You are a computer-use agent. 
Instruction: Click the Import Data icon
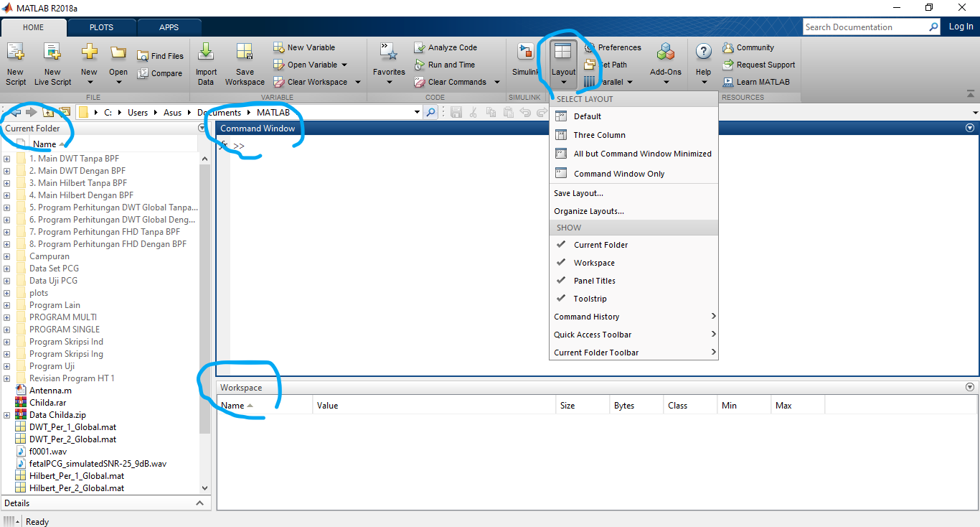[206, 52]
